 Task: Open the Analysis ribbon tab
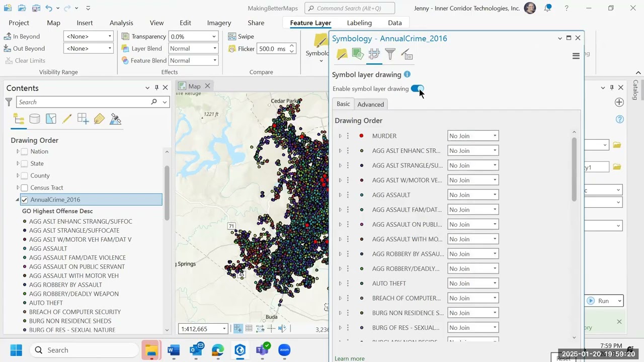pos(121,23)
